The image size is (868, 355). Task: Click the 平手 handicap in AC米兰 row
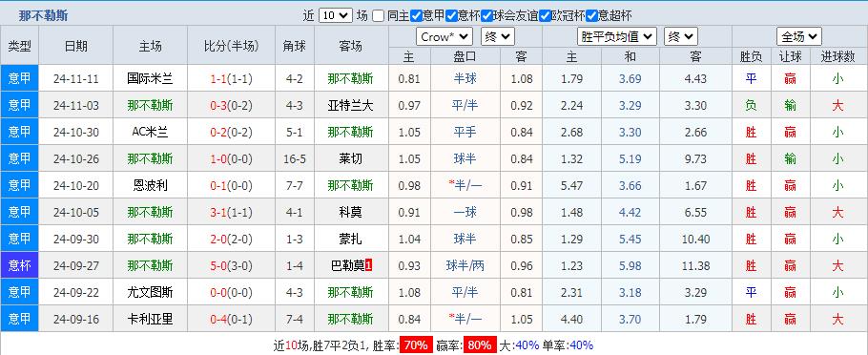pyautogui.click(x=465, y=132)
